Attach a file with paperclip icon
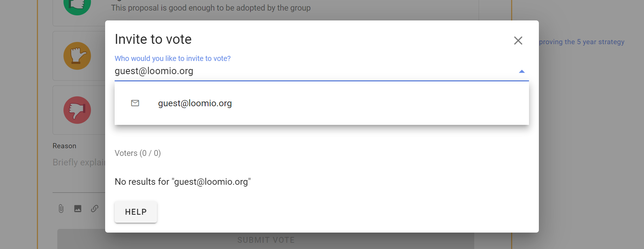644x249 pixels. point(61,208)
